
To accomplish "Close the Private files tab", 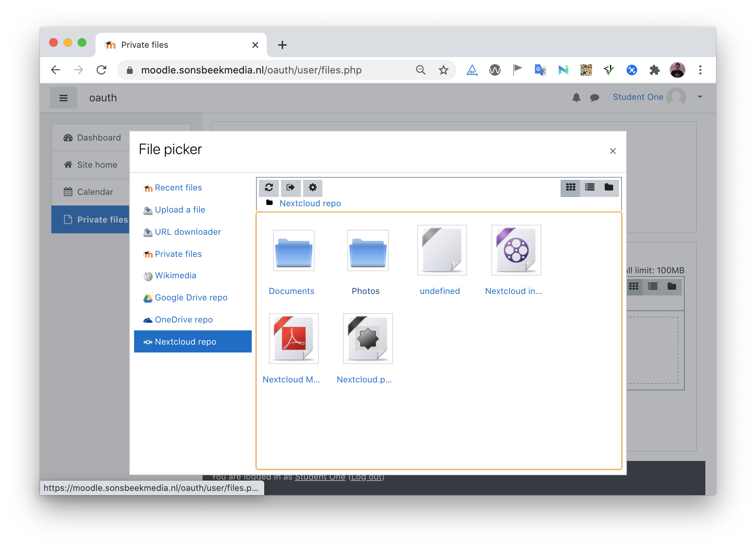I will pos(255,45).
